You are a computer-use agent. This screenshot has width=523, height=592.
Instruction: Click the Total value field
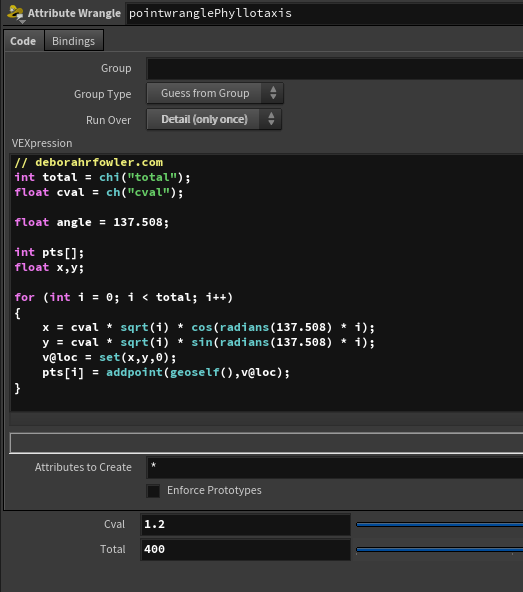[245, 549]
